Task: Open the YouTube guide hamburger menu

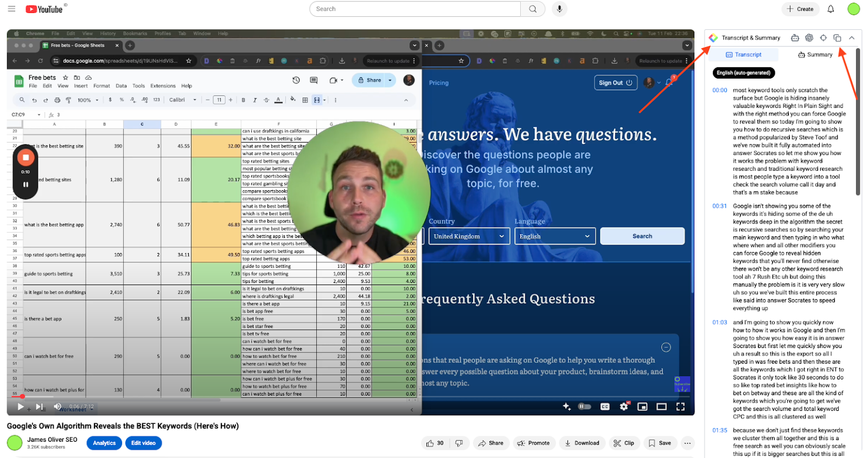Action: (11, 9)
